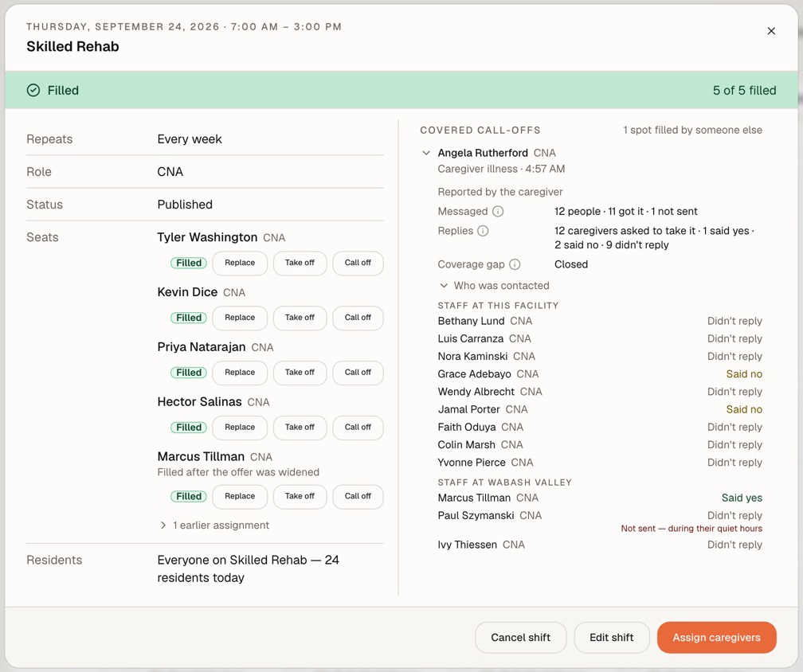The height and width of the screenshot is (672, 803).
Task: Click the info icon next to Replies
Action: (x=483, y=231)
